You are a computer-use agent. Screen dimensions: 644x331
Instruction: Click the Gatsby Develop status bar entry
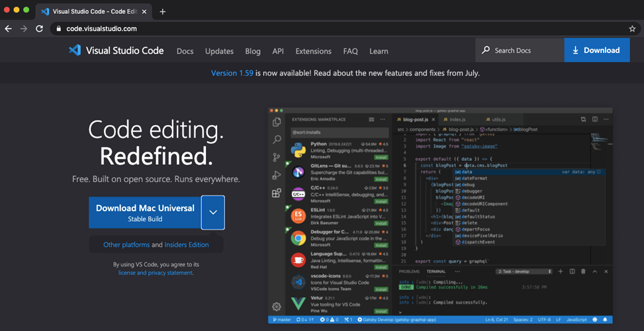pos(396,320)
